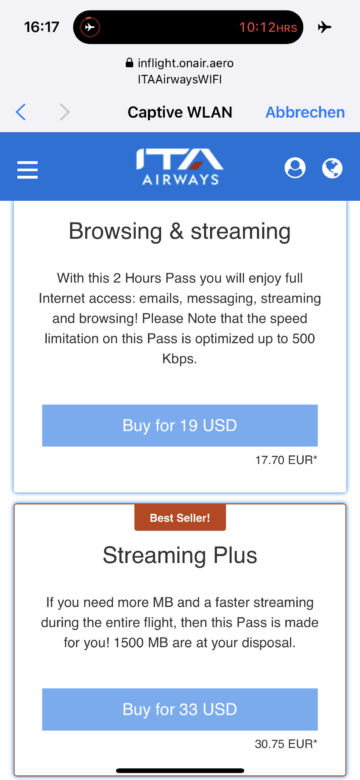The image size is (360, 780).
Task: Go back with the blue chevron
Action: tap(20, 112)
